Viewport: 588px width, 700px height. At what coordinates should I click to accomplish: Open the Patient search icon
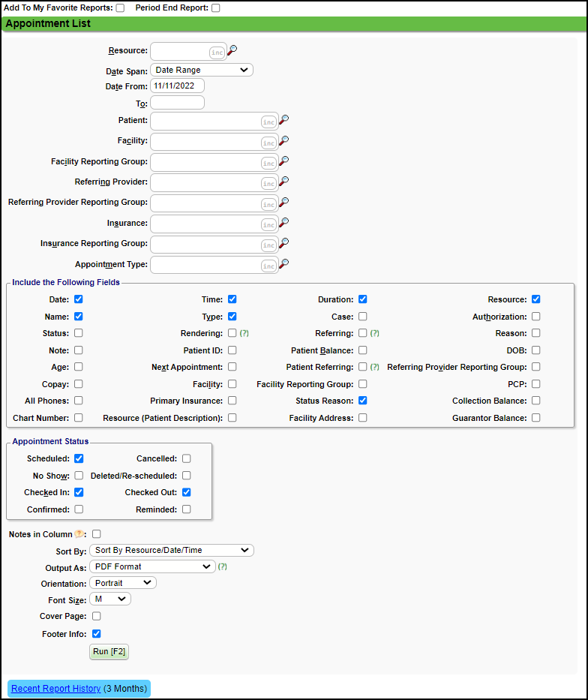[283, 119]
